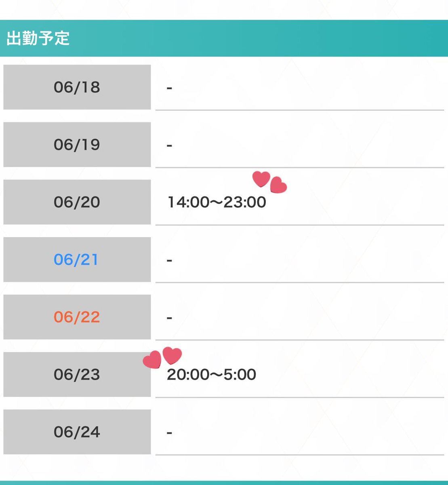Click the dash entry for 06/19
The width and height of the screenshot is (448, 485).
point(170,145)
